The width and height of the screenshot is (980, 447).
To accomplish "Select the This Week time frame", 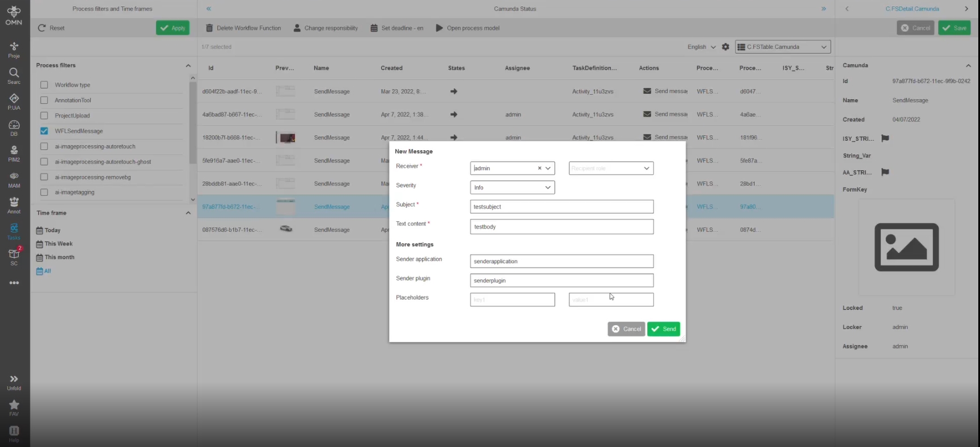I will (x=58, y=244).
